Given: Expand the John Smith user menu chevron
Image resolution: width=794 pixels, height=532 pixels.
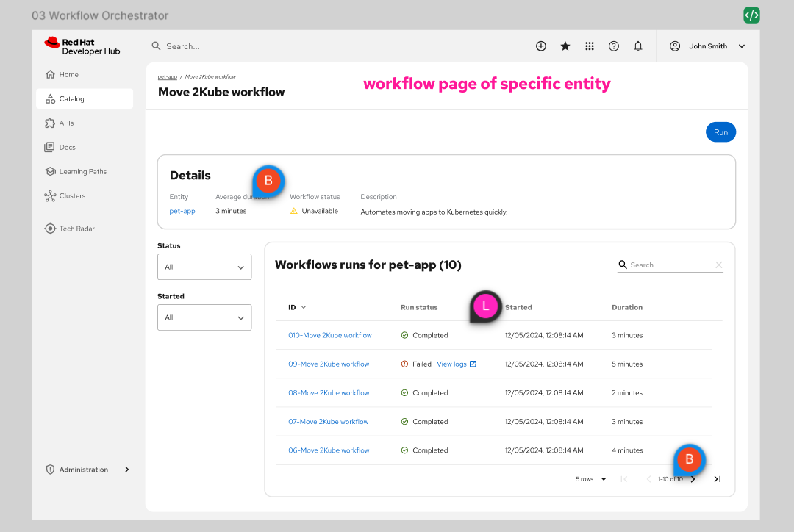Looking at the screenshot, I should point(742,46).
